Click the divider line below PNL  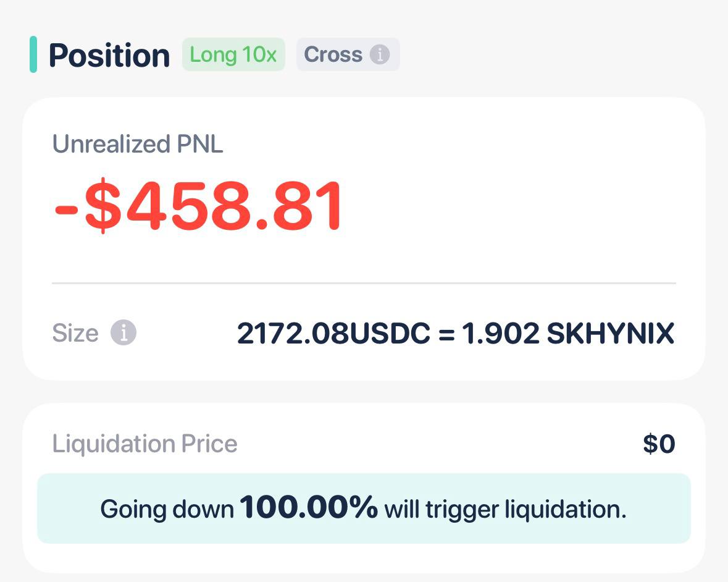click(364, 283)
